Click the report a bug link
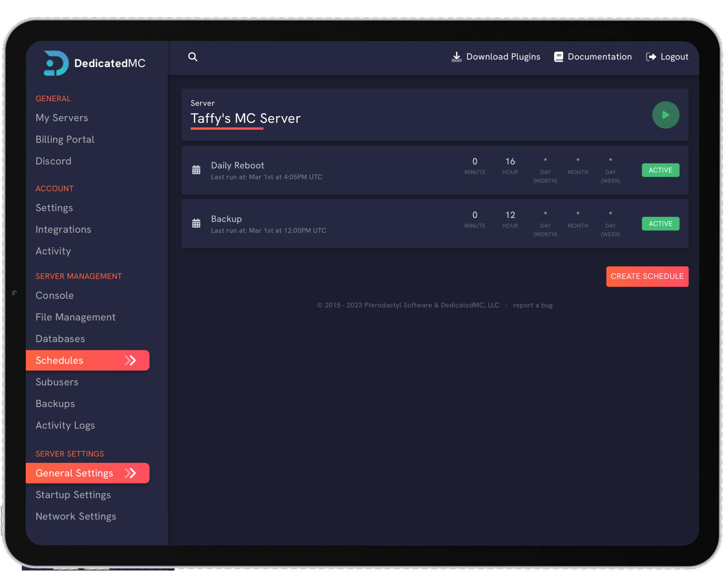This screenshot has height=587, width=728. coord(533,305)
